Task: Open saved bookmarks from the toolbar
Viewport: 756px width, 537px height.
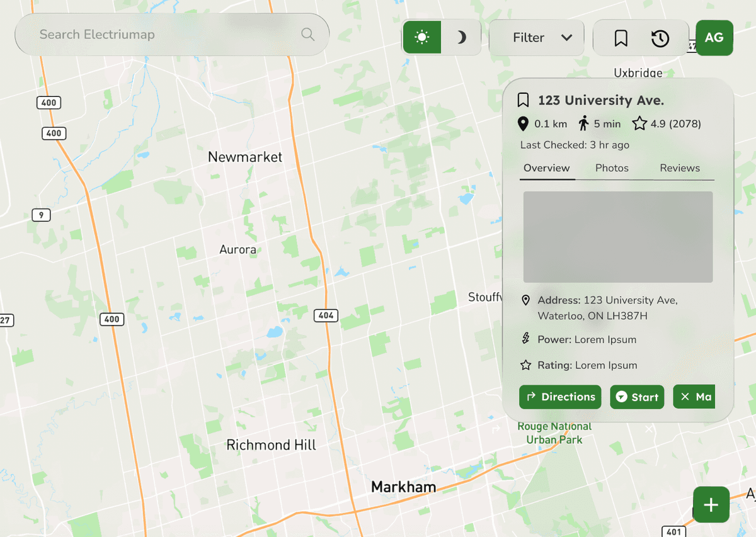Action: click(621, 38)
